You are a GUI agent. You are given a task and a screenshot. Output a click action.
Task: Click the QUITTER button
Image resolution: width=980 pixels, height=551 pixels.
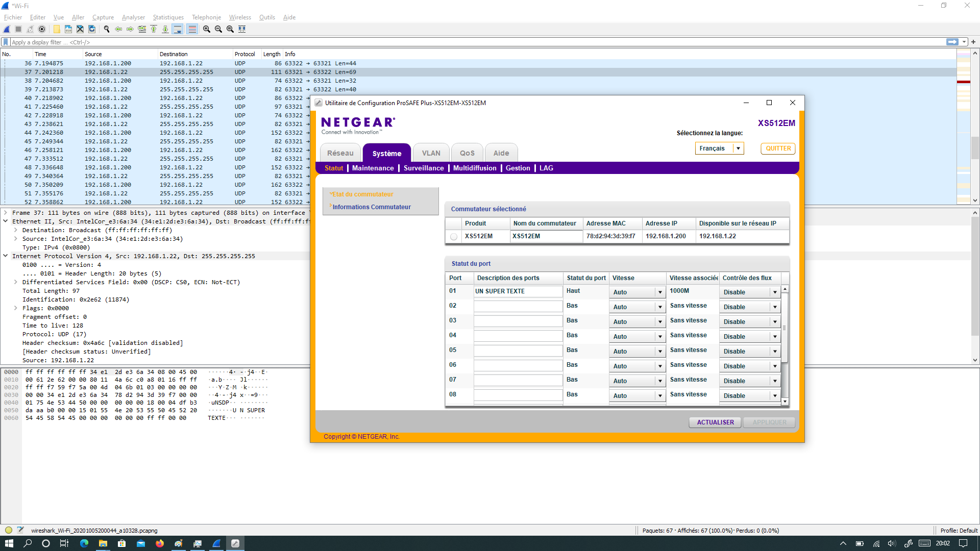pos(778,148)
